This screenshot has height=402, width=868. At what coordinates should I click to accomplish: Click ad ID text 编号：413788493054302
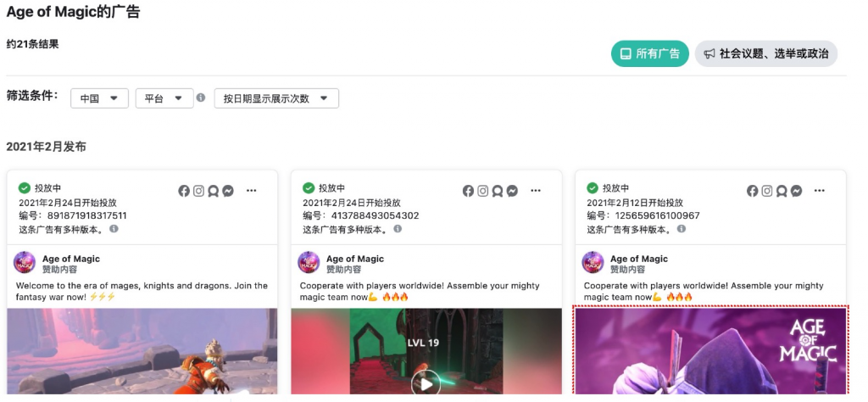pyautogui.click(x=360, y=216)
